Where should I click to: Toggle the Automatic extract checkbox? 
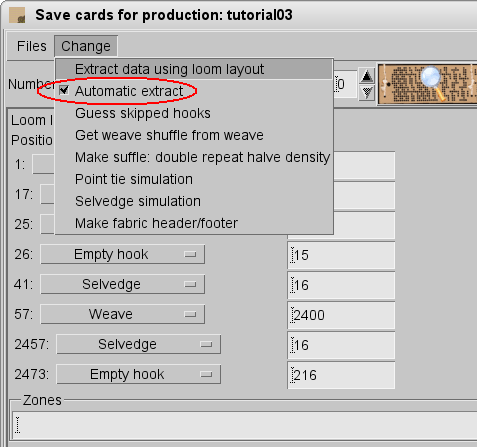[64, 90]
